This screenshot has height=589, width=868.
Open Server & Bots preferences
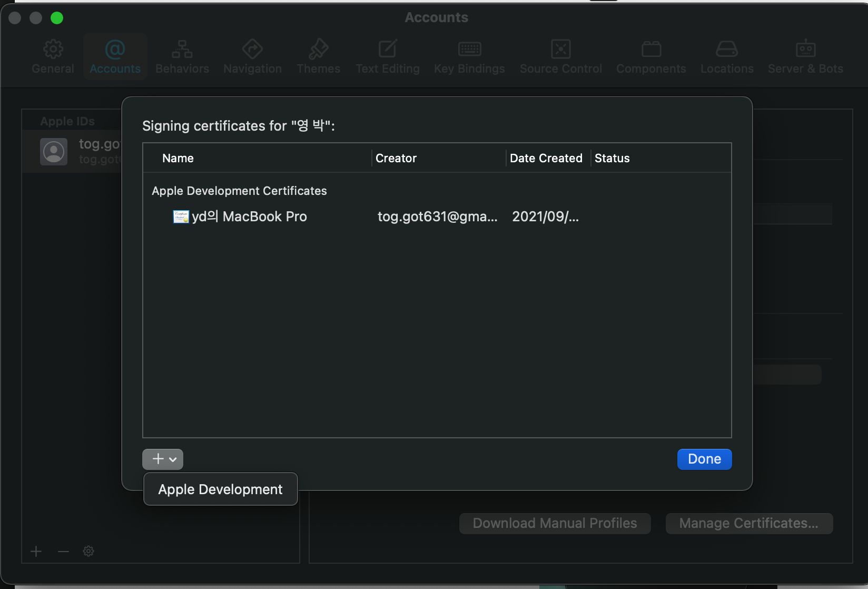point(805,56)
